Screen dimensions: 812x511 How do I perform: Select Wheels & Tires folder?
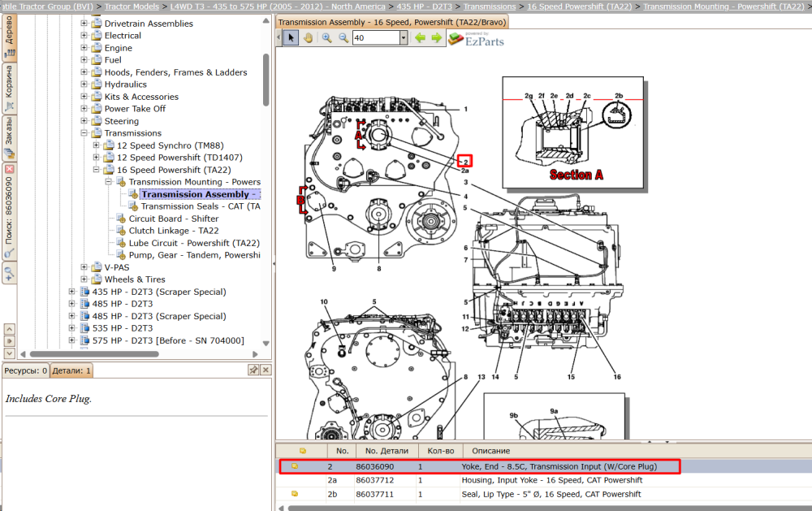point(135,279)
